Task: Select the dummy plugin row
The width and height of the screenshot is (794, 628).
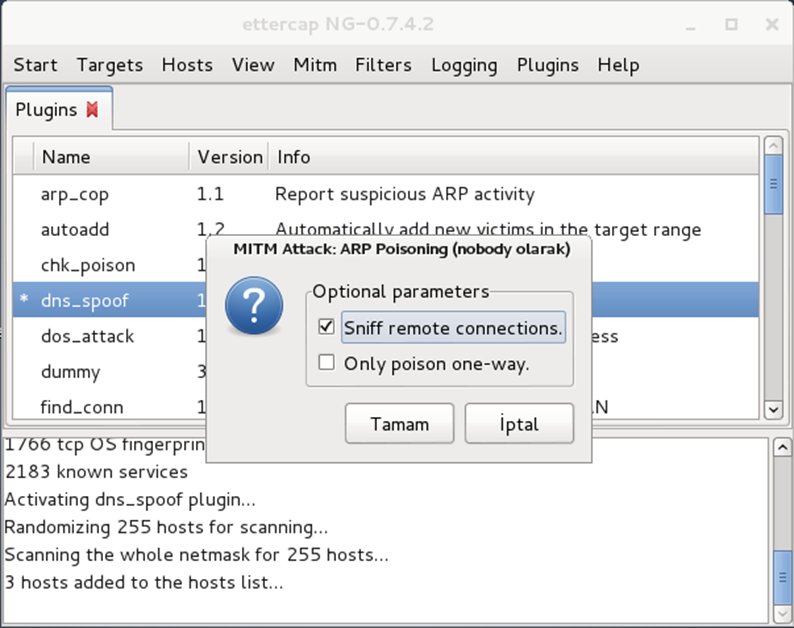Action: (110, 371)
